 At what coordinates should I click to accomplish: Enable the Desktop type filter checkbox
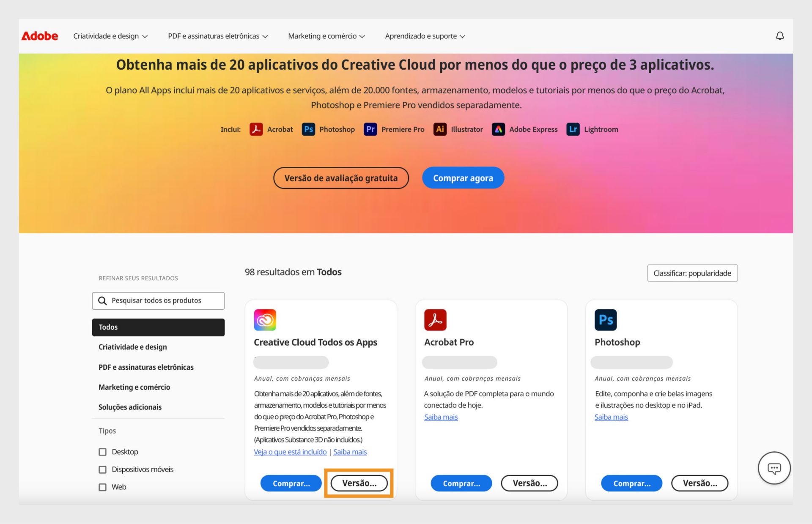pos(102,451)
